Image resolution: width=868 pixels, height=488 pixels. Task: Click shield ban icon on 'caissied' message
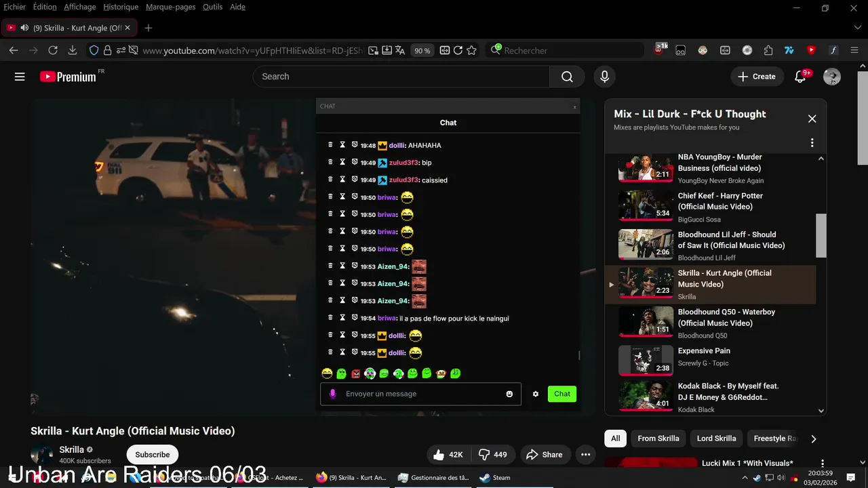[x=354, y=180]
